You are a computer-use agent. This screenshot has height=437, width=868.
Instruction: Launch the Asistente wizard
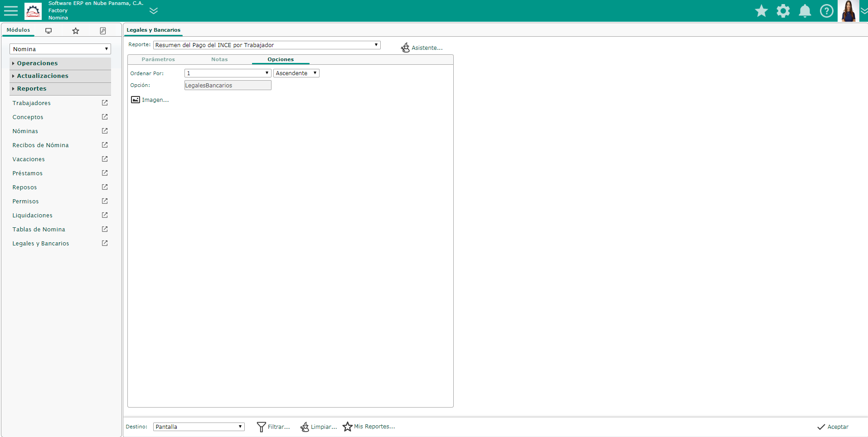[x=422, y=48]
